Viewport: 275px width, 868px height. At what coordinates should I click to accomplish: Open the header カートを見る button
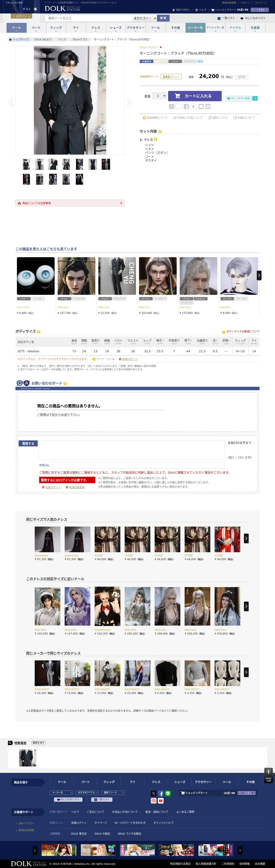(260, 10)
